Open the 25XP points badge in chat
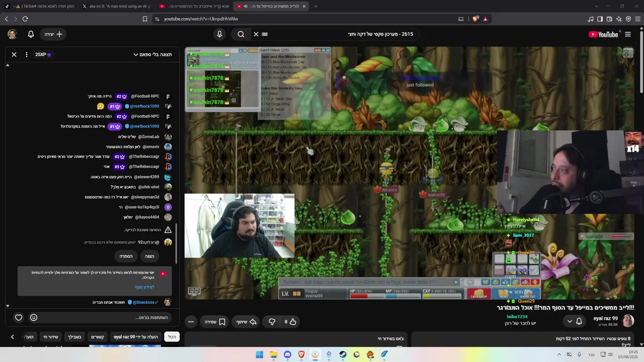The image size is (644, 362). coord(44,54)
